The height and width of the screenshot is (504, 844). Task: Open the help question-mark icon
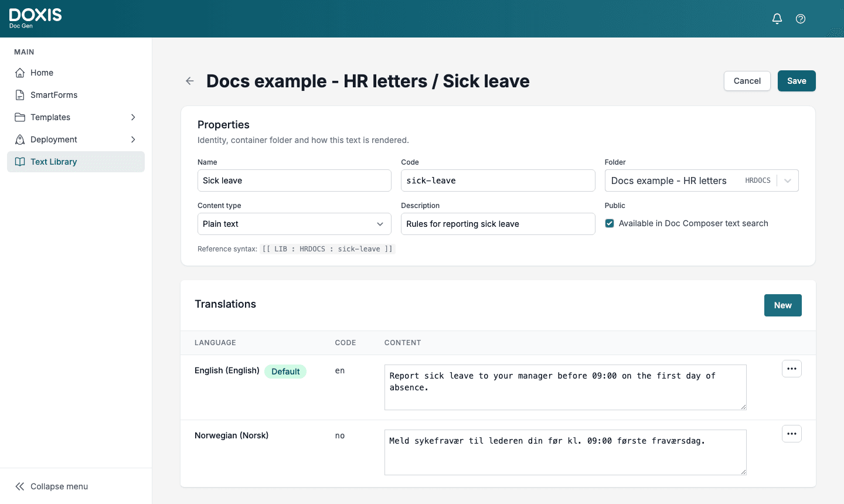point(801,19)
